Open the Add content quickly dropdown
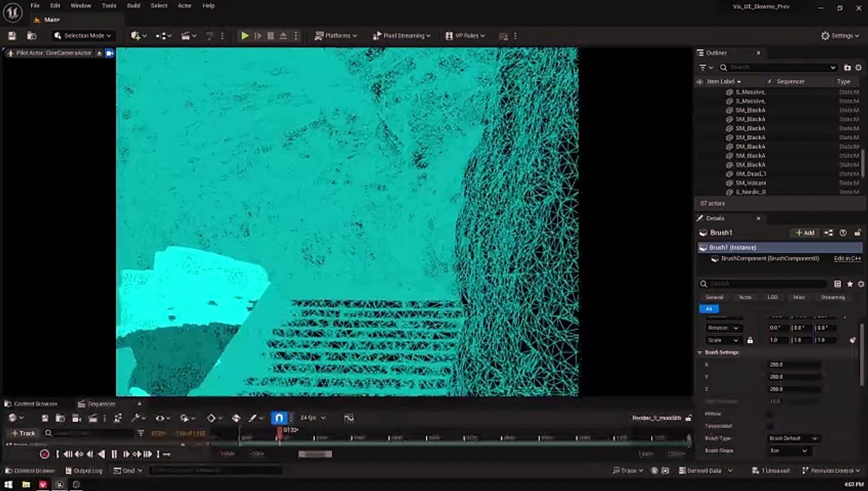868x491 pixels. click(139, 35)
